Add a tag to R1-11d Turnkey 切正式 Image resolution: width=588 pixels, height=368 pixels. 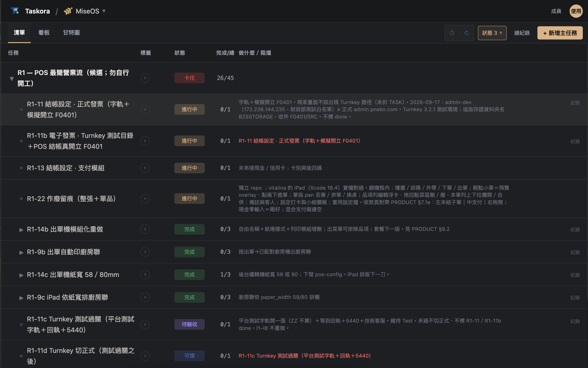[145, 356]
